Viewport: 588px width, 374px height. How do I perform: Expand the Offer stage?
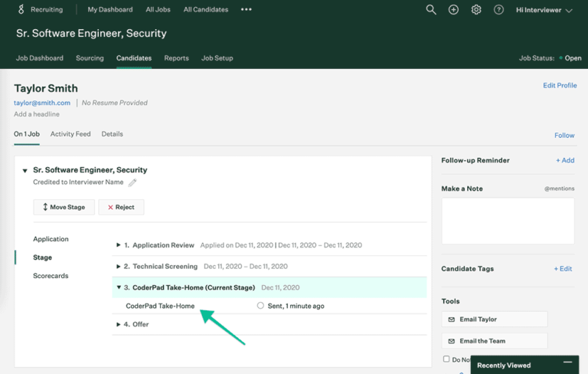point(119,325)
